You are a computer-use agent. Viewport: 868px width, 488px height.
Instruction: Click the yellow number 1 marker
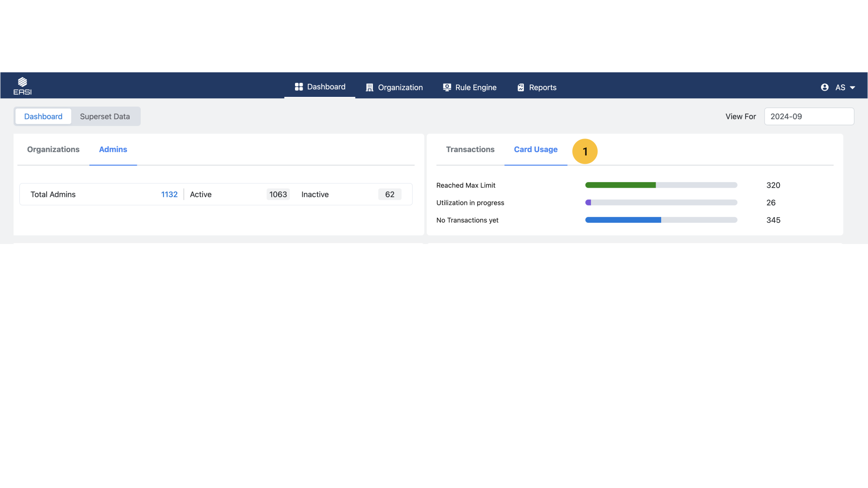pos(584,152)
